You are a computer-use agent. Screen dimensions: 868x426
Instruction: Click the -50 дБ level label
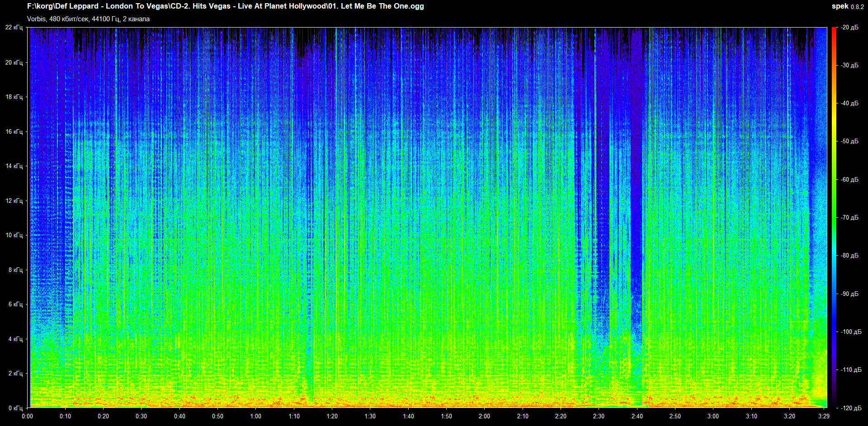click(849, 141)
